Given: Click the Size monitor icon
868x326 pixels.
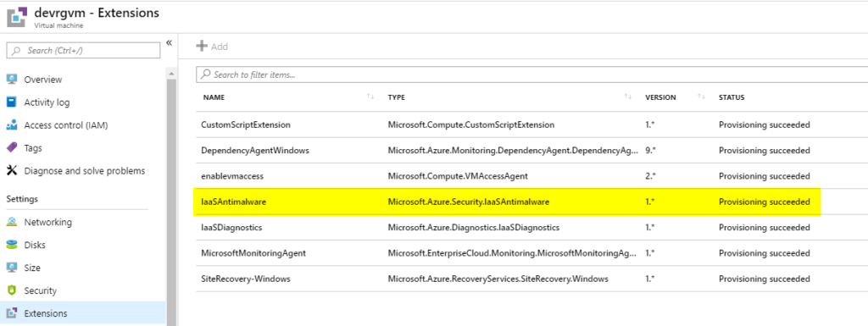Looking at the screenshot, I should pos(12,268).
